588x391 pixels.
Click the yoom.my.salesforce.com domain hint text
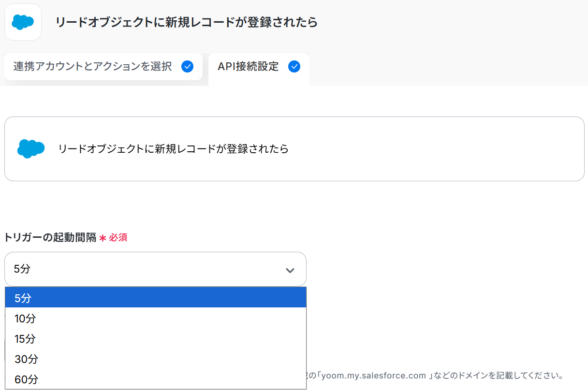point(372,376)
